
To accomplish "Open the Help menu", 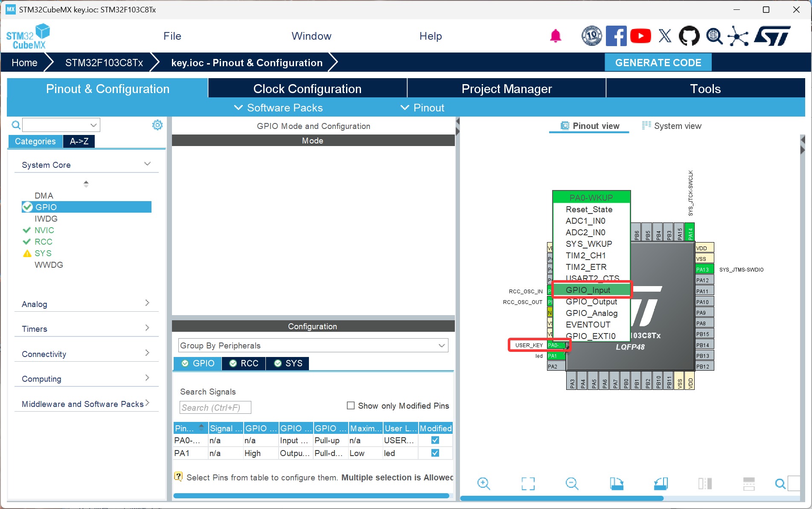I will (431, 36).
